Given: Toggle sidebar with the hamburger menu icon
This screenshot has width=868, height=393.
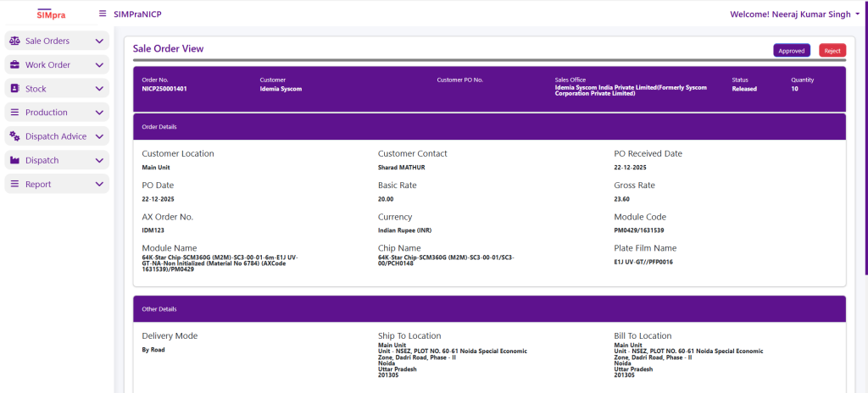Looking at the screenshot, I should click(x=103, y=14).
